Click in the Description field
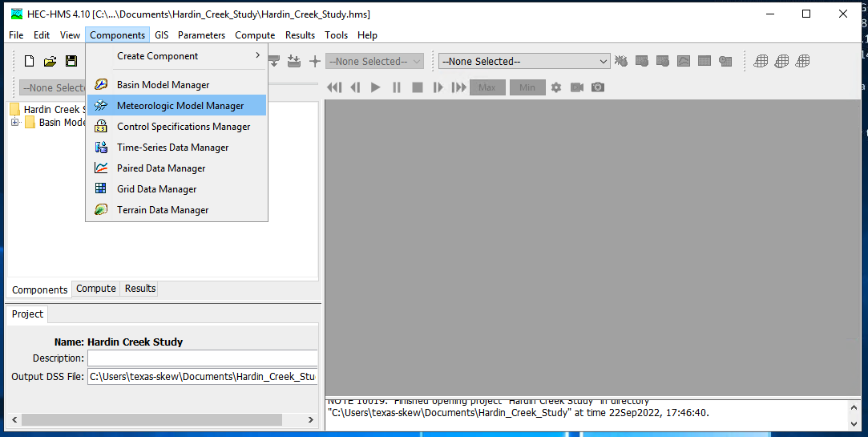This screenshot has width=868, height=437. (203, 358)
